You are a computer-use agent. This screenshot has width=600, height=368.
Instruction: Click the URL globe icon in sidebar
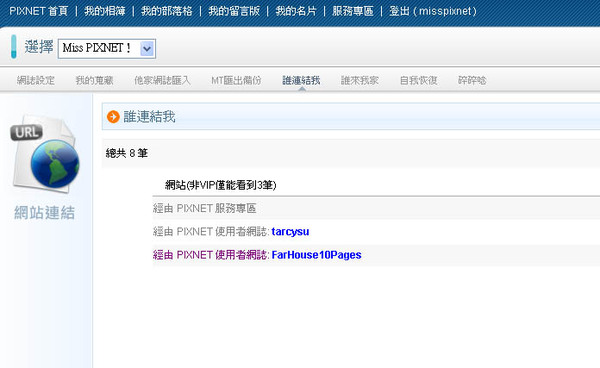pyautogui.click(x=45, y=153)
